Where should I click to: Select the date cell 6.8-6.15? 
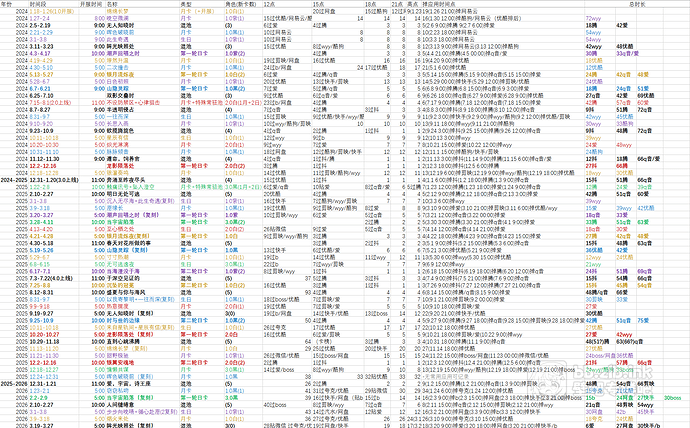click(40, 264)
